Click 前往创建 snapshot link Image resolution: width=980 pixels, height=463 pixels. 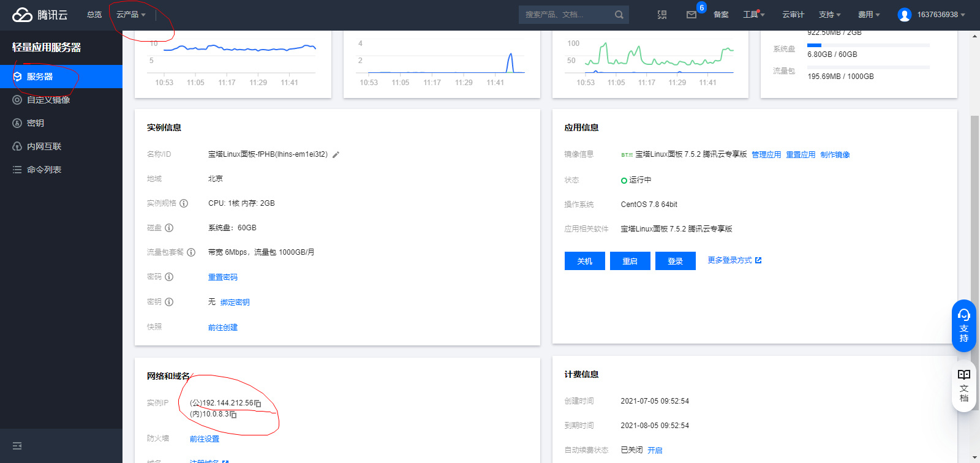point(223,328)
